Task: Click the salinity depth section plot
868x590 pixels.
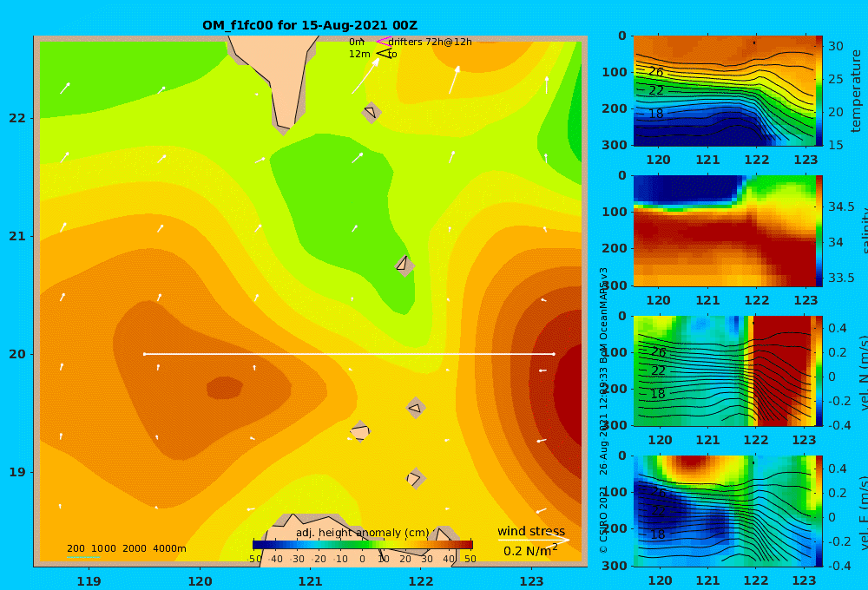Action: pos(724,231)
